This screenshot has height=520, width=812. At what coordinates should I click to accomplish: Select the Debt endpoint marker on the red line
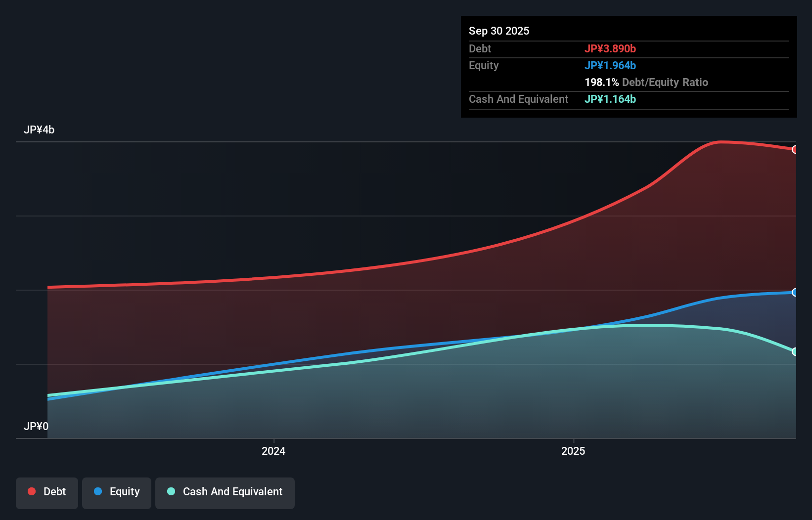795,150
